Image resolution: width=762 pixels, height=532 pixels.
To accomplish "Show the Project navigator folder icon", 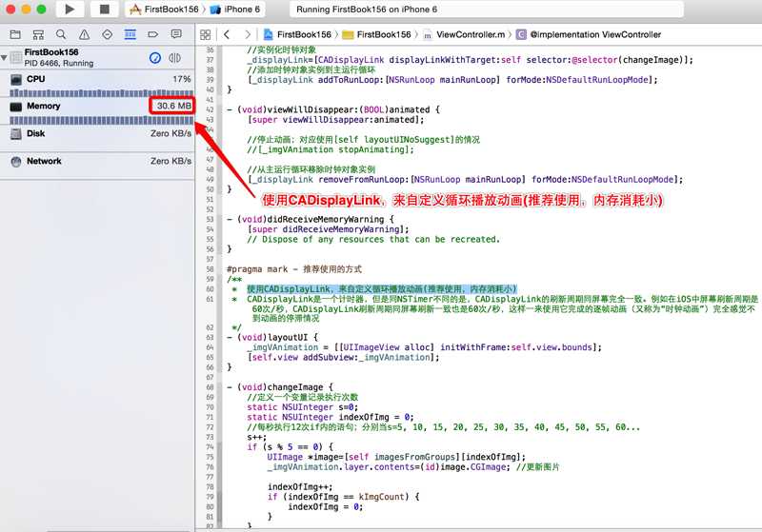I will point(15,34).
